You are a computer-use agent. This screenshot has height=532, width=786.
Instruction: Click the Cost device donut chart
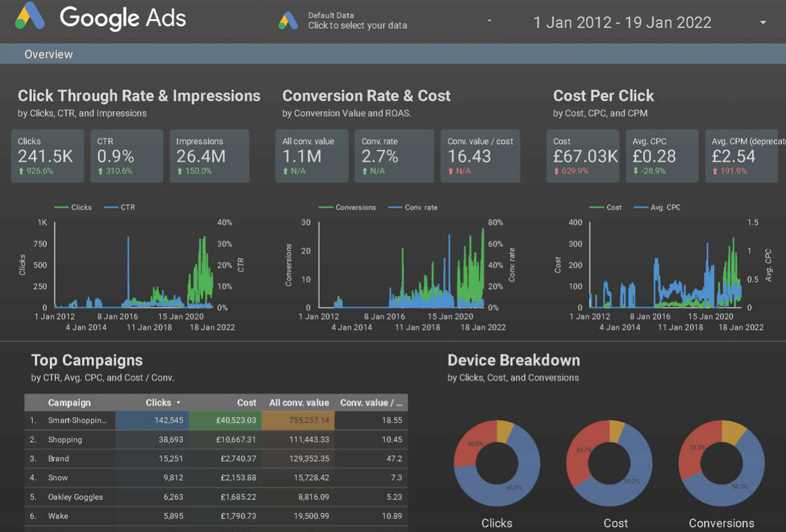click(x=609, y=463)
